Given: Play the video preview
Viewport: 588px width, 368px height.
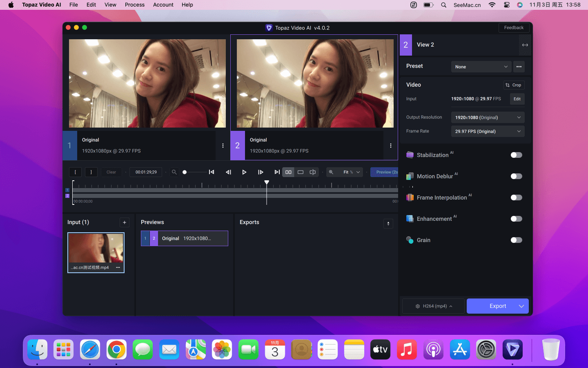Looking at the screenshot, I should 244,172.
